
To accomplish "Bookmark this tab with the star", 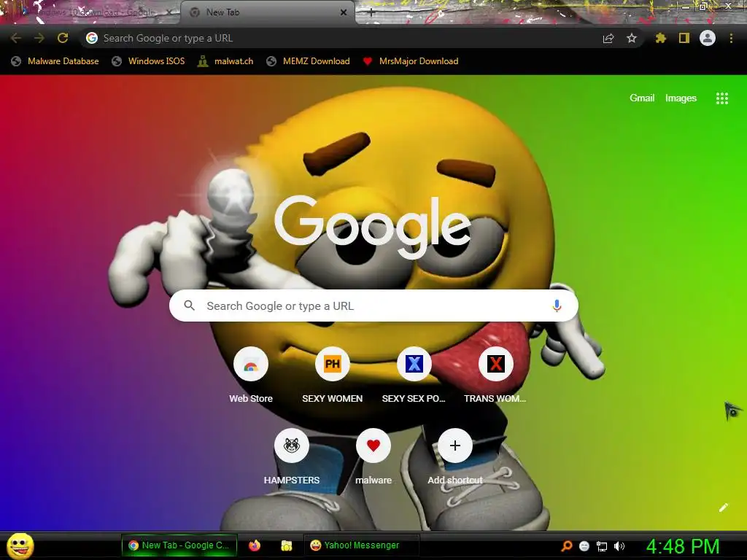I will pos(632,38).
